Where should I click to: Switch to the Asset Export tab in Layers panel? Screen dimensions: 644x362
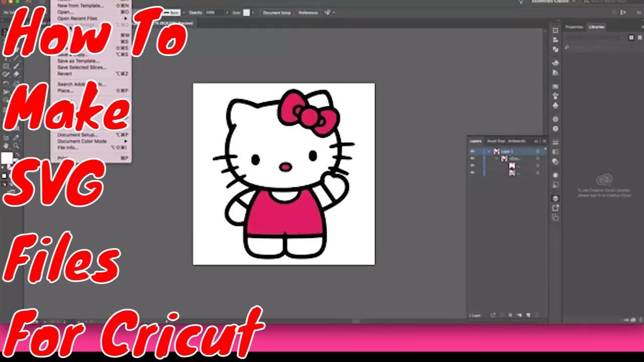[x=495, y=141]
